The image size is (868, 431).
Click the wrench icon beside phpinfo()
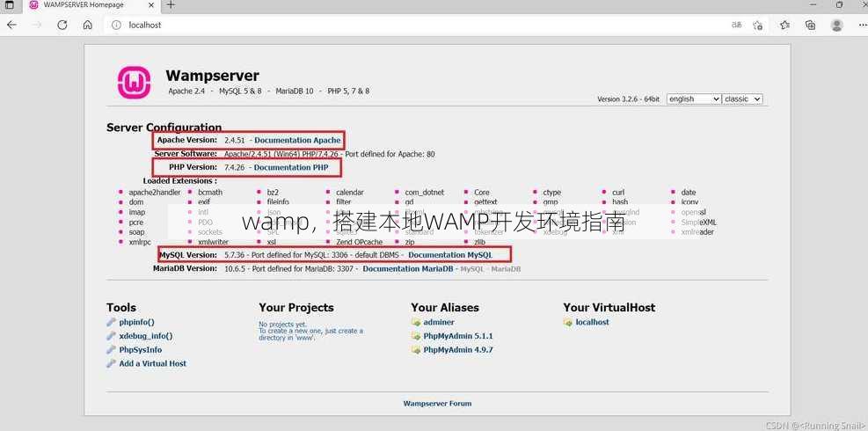point(112,322)
